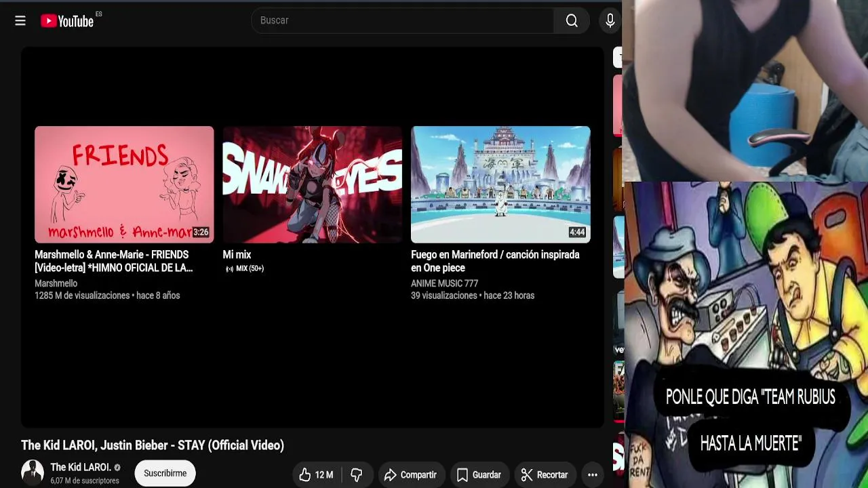The height and width of the screenshot is (488, 868).
Task: Open FRIENDS video thumbnail
Action: [124, 184]
